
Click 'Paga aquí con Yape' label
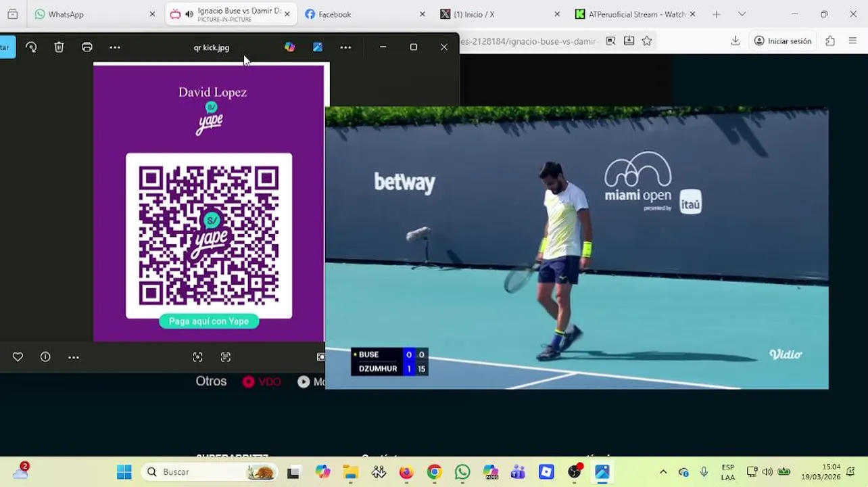point(209,321)
